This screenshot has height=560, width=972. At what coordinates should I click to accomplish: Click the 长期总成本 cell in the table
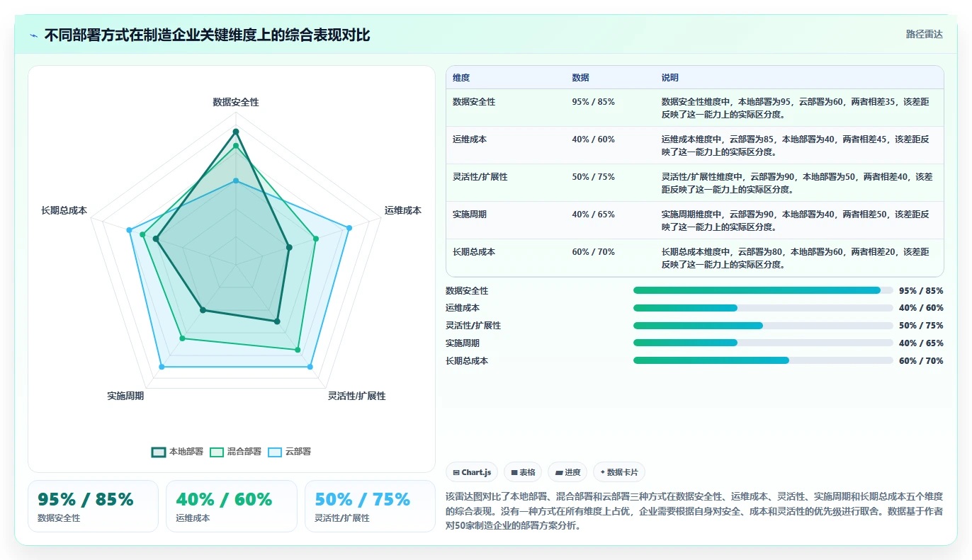click(x=474, y=252)
